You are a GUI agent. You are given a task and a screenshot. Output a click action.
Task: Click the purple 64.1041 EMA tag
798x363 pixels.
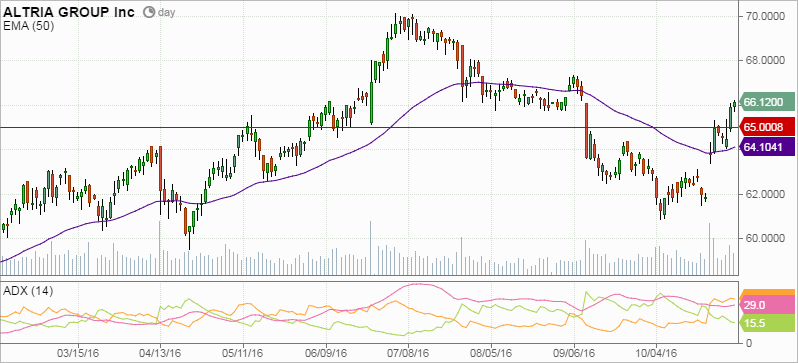tap(767, 147)
